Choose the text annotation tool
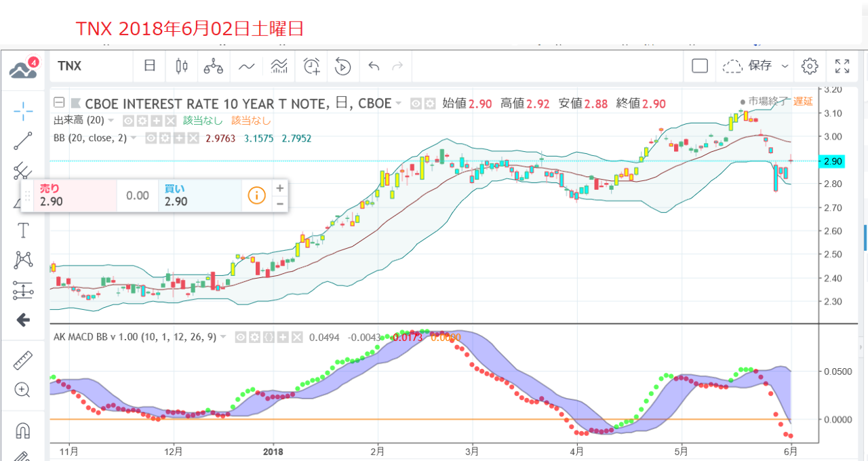Viewport: 868px width, 461px height. click(x=23, y=230)
